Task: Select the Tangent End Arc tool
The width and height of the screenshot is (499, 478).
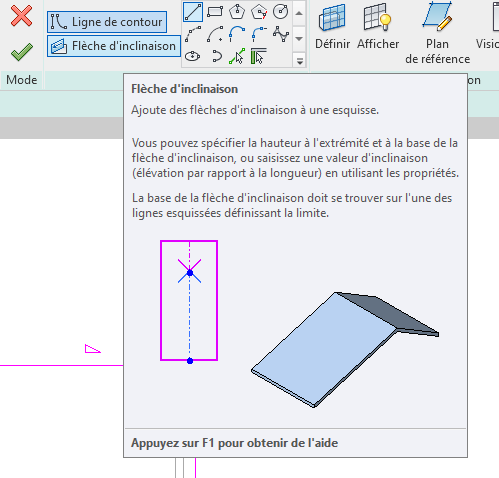Action: pyautogui.click(x=237, y=34)
